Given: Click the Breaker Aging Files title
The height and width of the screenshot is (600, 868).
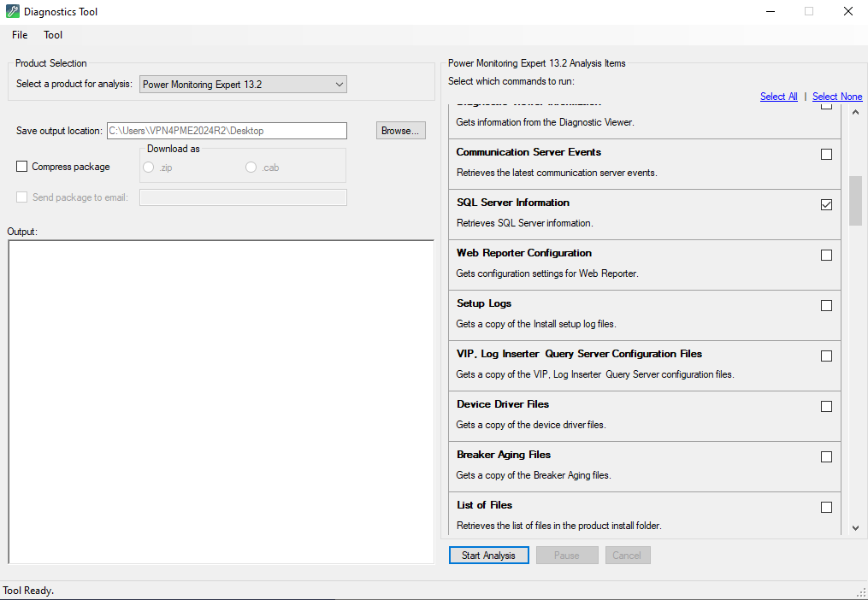Looking at the screenshot, I should click(x=504, y=455).
